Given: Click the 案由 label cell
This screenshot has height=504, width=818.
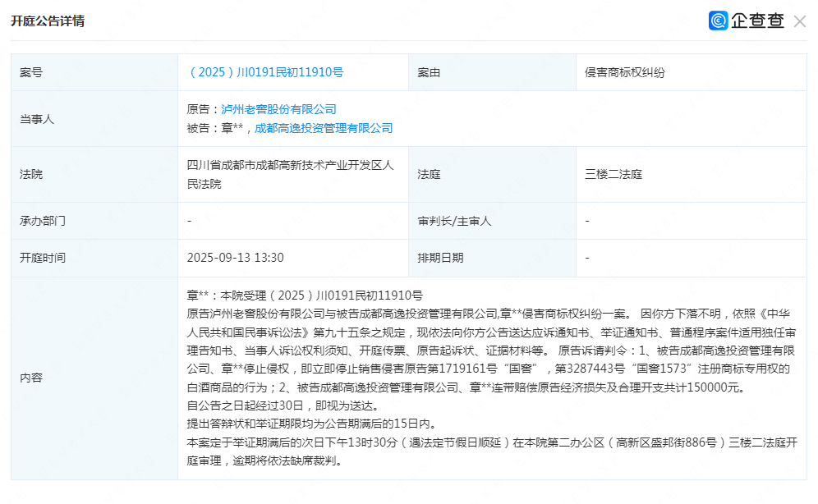Looking at the screenshot, I should [492, 72].
